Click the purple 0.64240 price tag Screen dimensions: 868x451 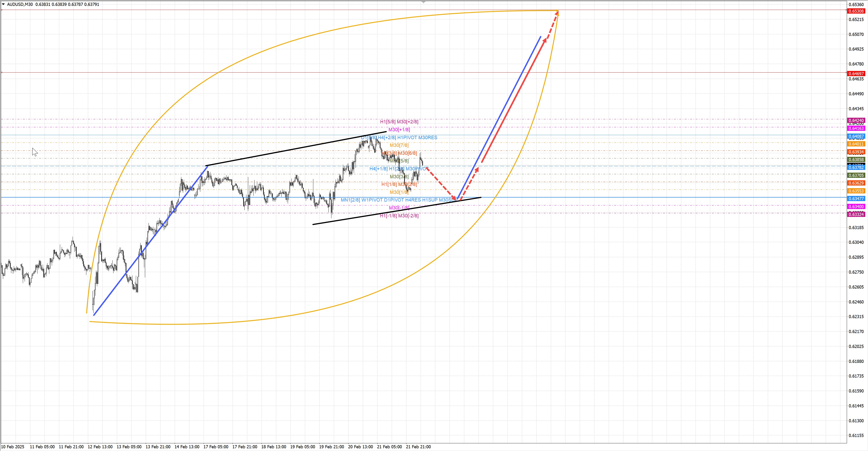pyautogui.click(x=856, y=121)
